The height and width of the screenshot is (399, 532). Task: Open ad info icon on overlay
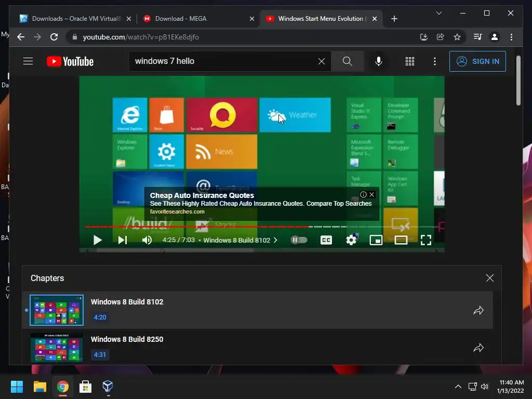(x=363, y=194)
